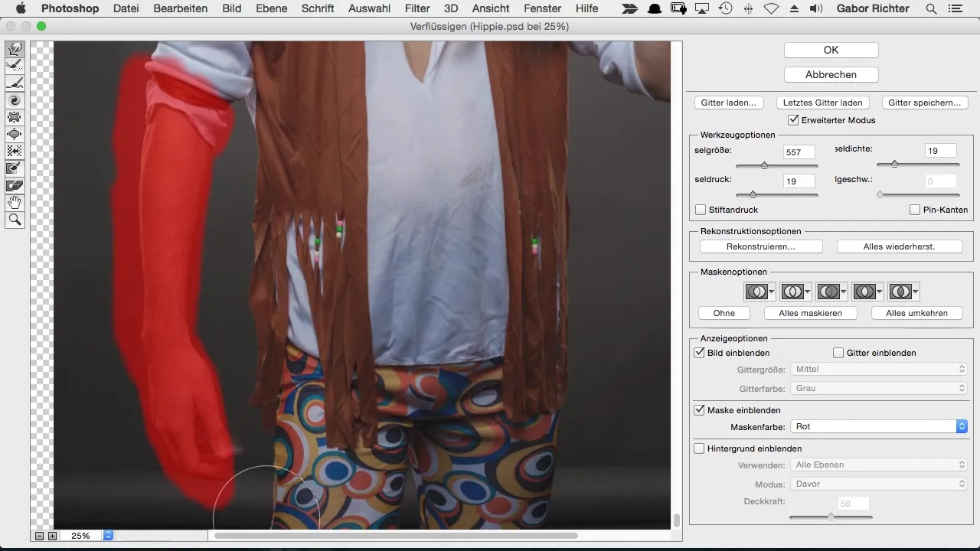Open the Replace Selection mask option dropdown
This screenshot has height=551, width=980.
coord(759,292)
